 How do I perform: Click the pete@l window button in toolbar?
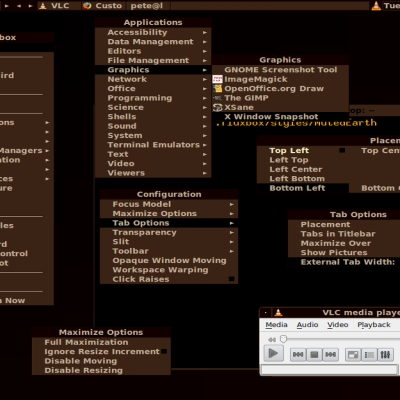148,6
